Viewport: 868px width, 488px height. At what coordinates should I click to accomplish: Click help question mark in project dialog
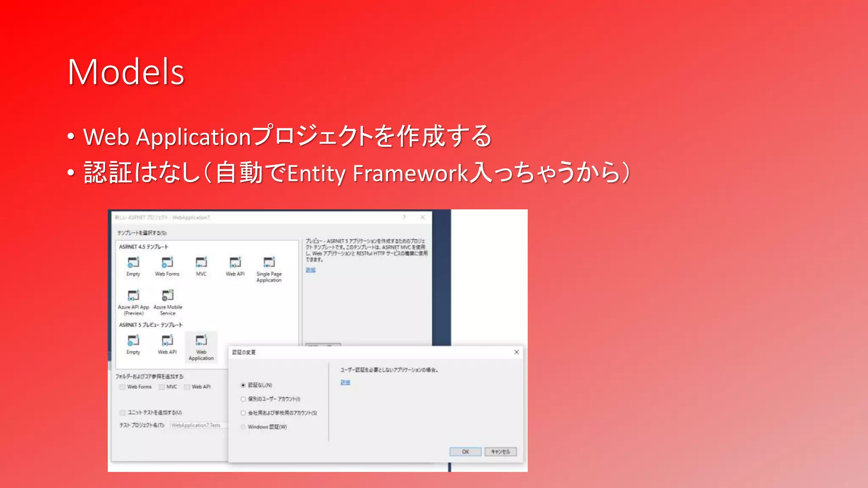[x=404, y=217]
